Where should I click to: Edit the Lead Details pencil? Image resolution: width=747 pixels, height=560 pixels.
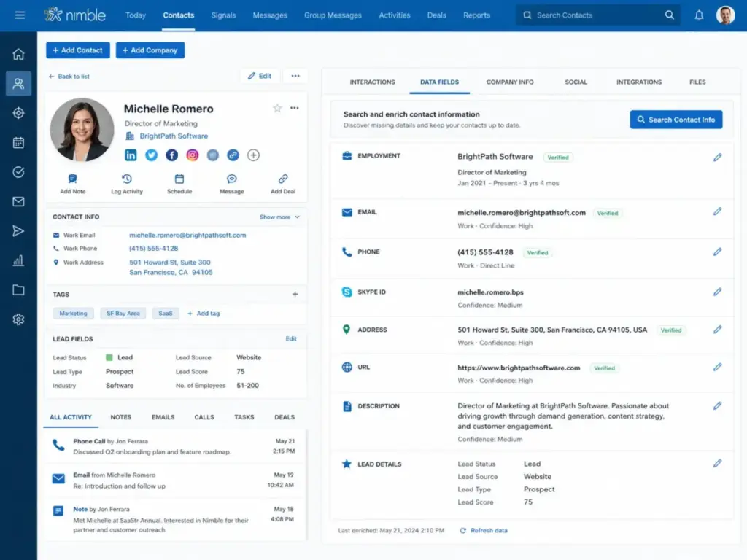tap(718, 463)
